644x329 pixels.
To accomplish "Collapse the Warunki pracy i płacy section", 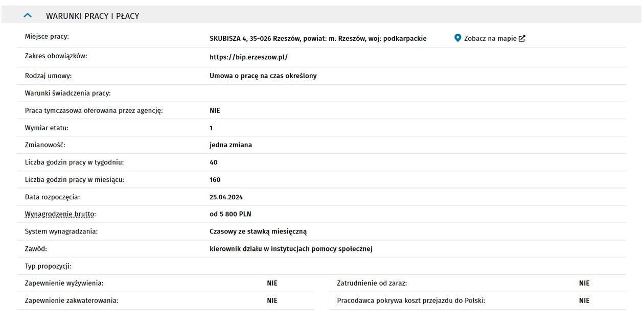I will pyautogui.click(x=28, y=16).
